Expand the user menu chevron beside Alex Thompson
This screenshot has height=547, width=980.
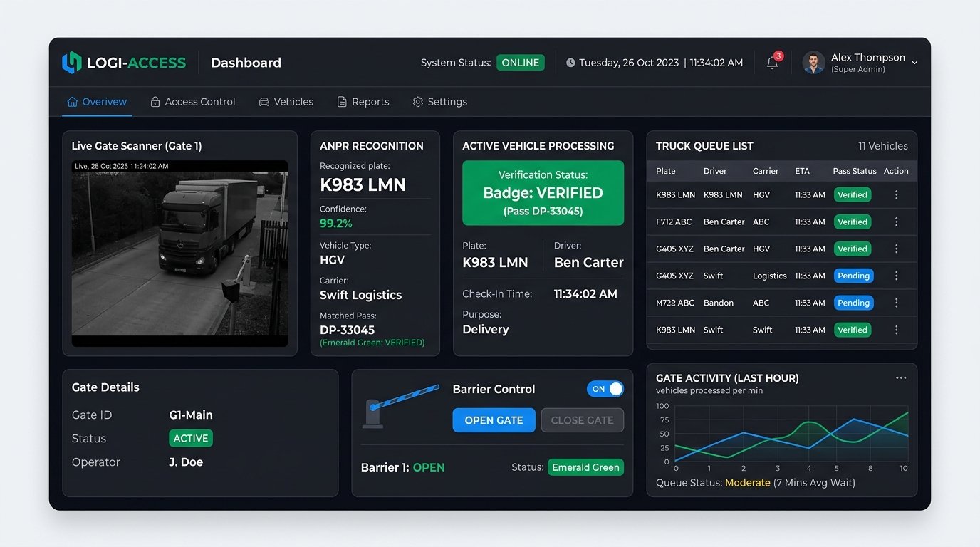(914, 63)
